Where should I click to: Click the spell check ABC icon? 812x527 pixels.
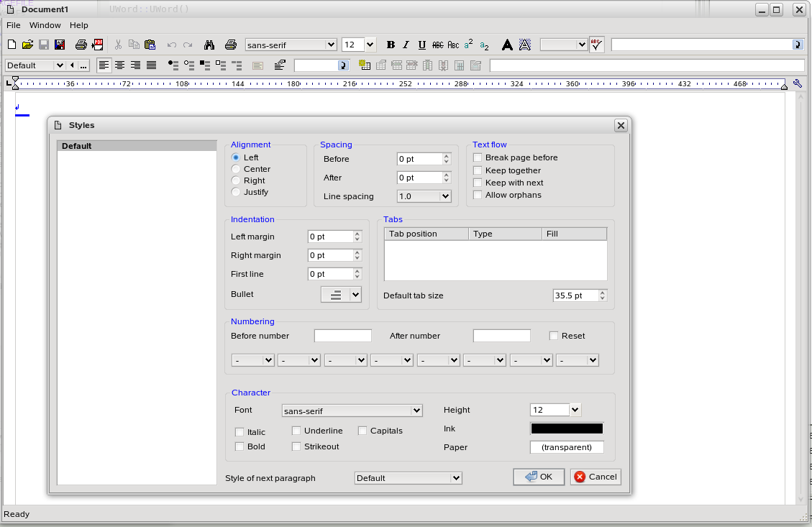pyautogui.click(x=596, y=45)
